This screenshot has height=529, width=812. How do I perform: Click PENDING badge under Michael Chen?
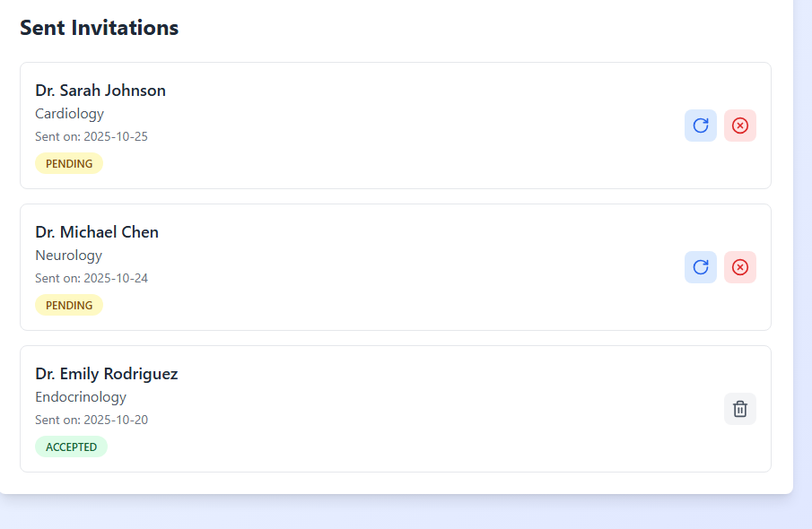69,305
